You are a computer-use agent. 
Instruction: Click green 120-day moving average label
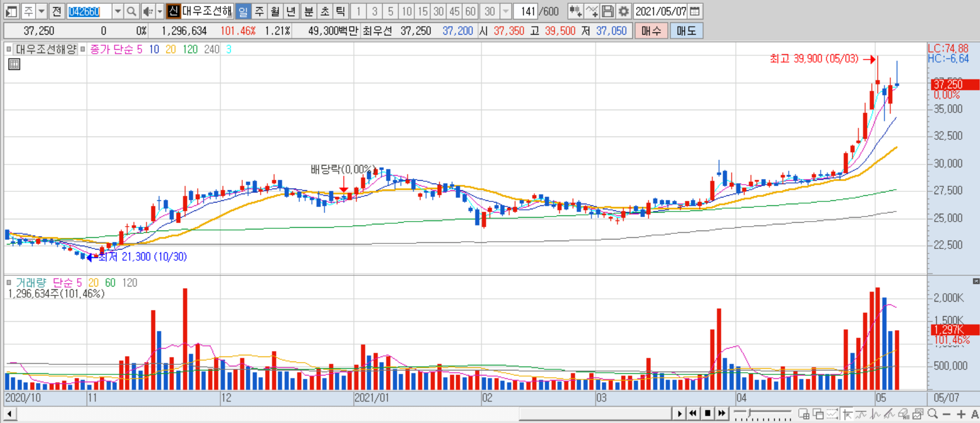click(x=190, y=49)
